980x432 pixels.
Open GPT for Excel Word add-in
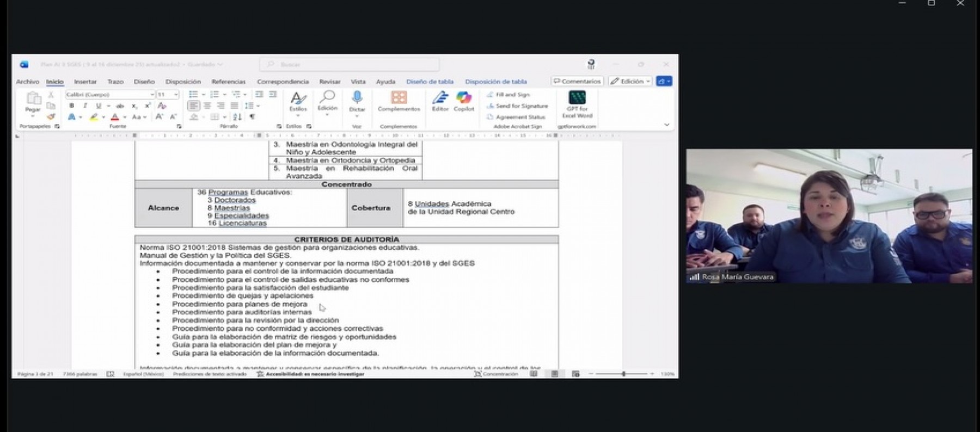[577, 104]
